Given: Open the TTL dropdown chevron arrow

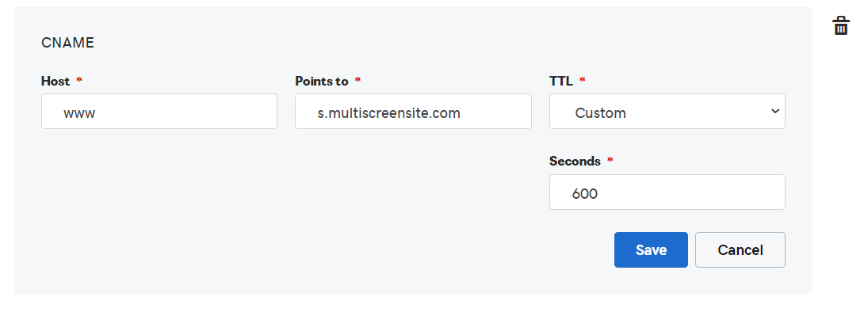Looking at the screenshot, I should 775,111.
